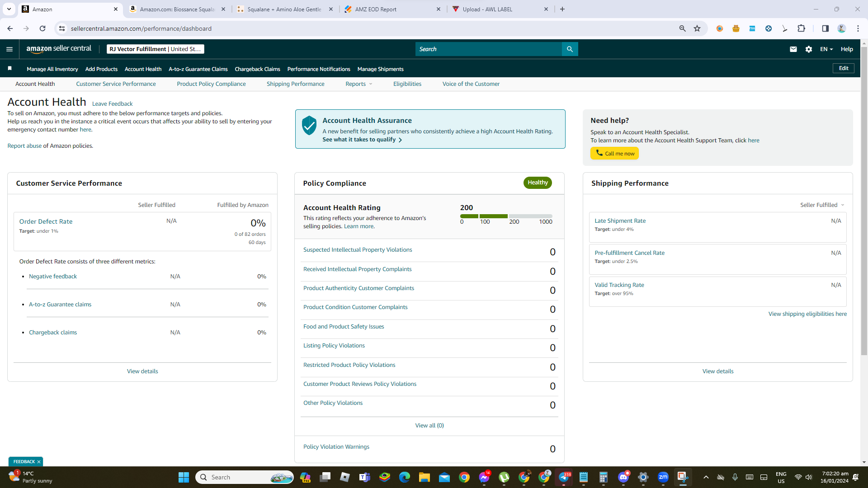Click the Account Health Rating progress bar
Screen dimensions: 868x488
click(x=506, y=216)
